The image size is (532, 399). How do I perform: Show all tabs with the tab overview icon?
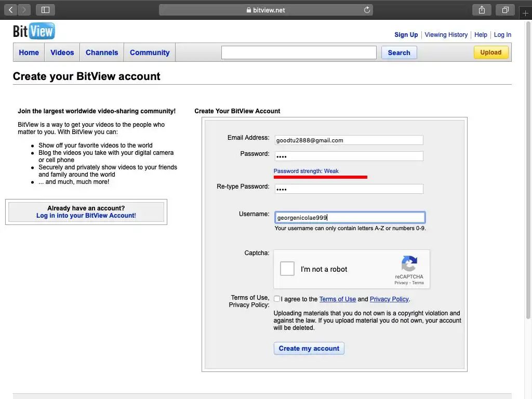pos(505,10)
